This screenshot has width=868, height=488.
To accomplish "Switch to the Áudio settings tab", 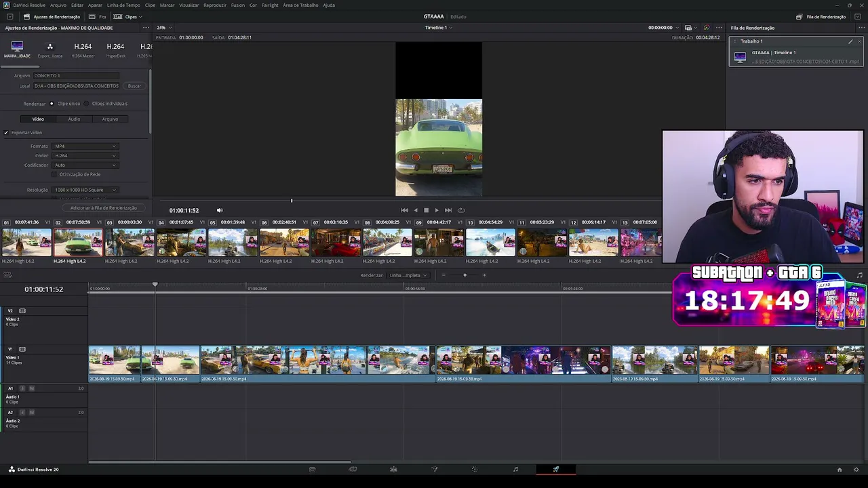I will (x=74, y=119).
